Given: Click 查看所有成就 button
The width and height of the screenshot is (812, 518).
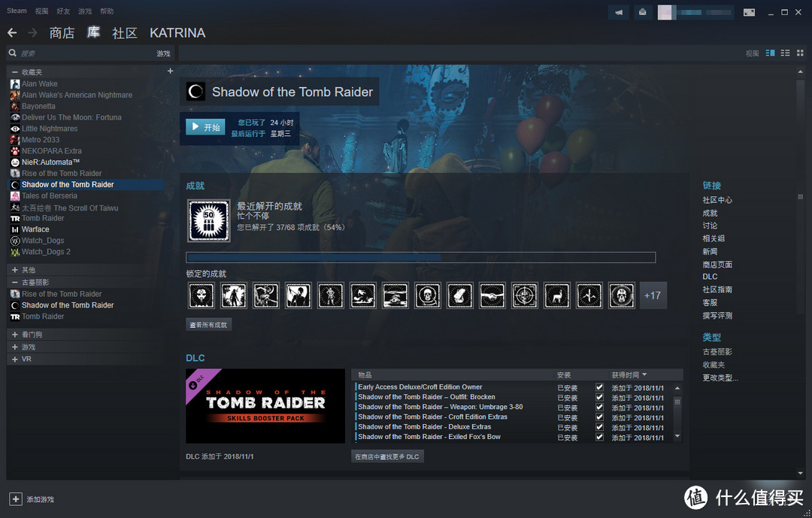Looking at the screenshot, I should coord(209,325).
